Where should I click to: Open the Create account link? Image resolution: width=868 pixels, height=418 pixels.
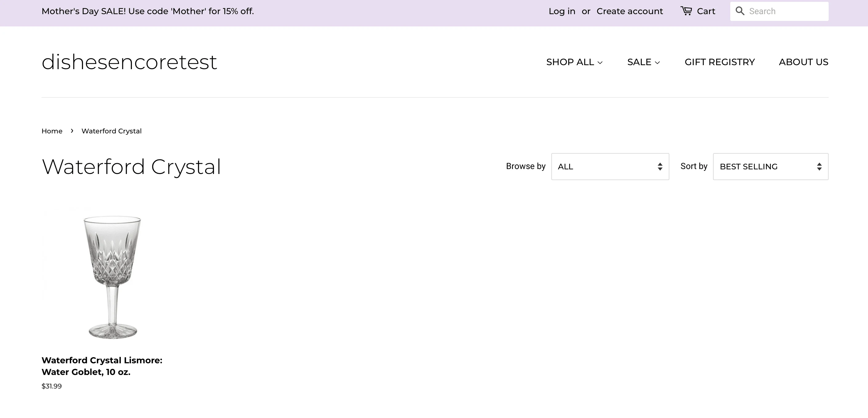coord(629,11)
